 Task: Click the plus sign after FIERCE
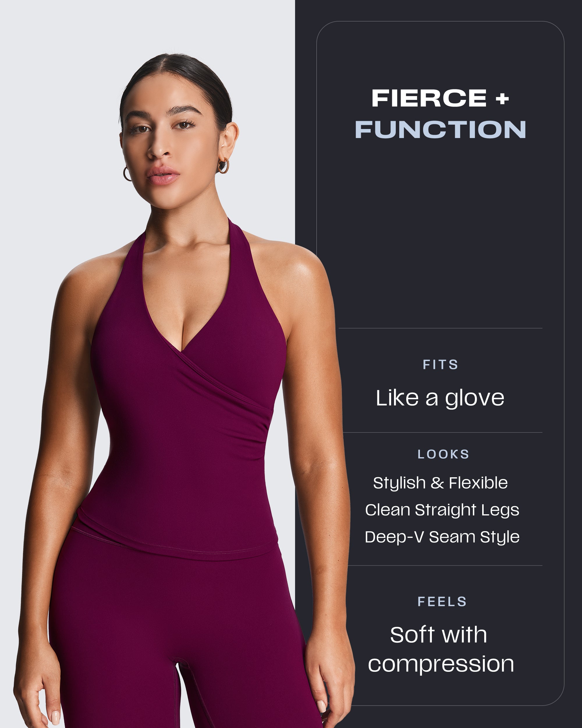502,99
